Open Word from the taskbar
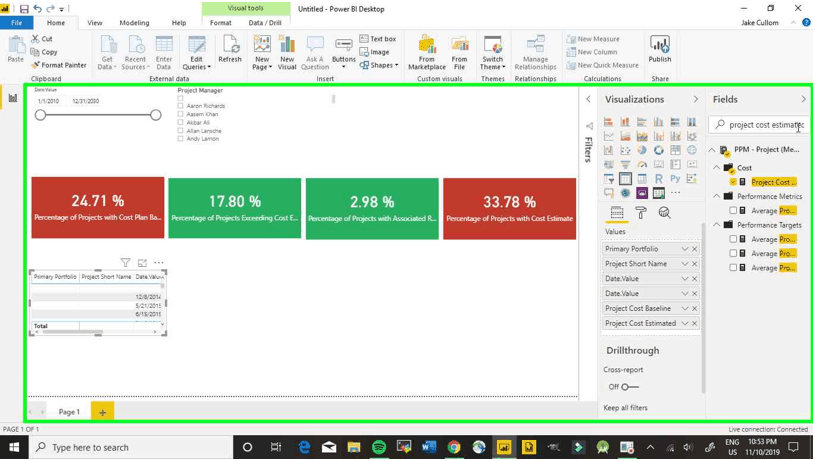 click(x=429, y=447)
